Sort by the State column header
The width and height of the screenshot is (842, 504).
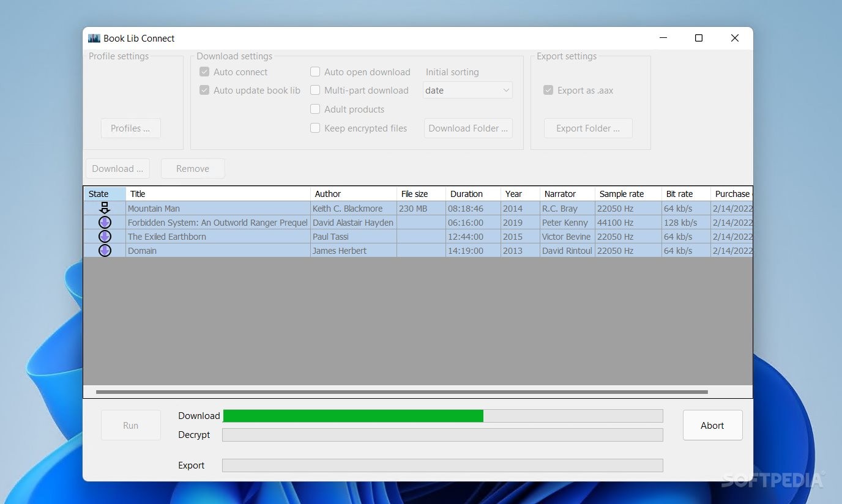click(105, 194)
